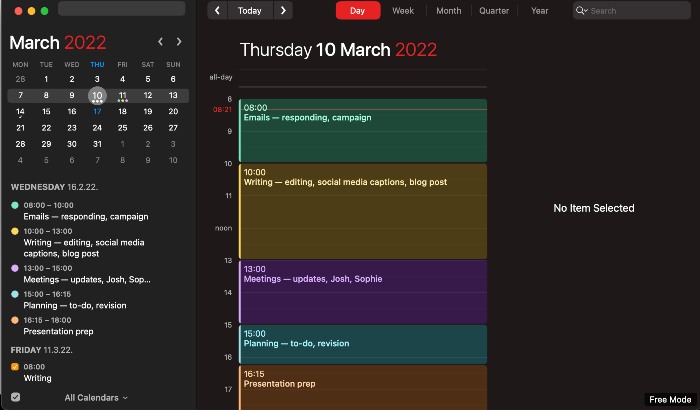The height and width of the screenshot is (410, 700).
Task: Open the All Calendars dropdown
Action: [96, 397]
